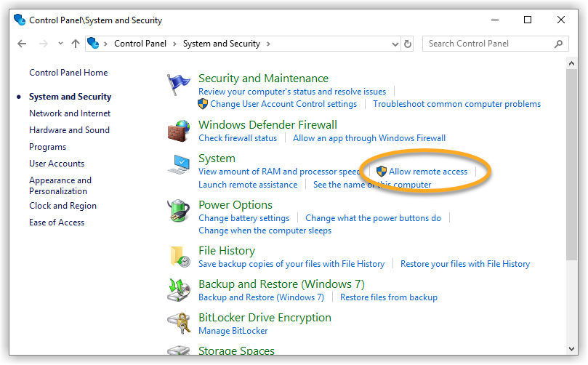The width and height of the screenshot is (588, 365).
Task: Expand the System and Security breadcrumb chevron
Action: [268, 44]
